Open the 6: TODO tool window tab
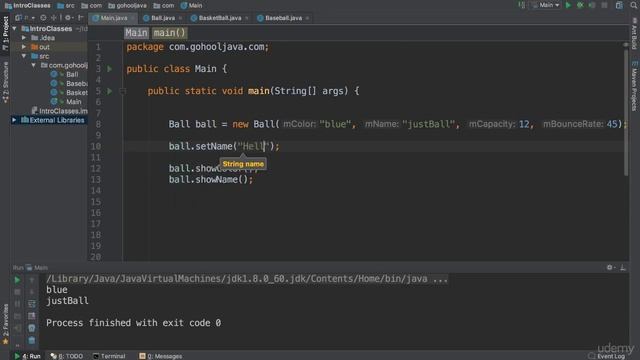 (x=67, y=356)
